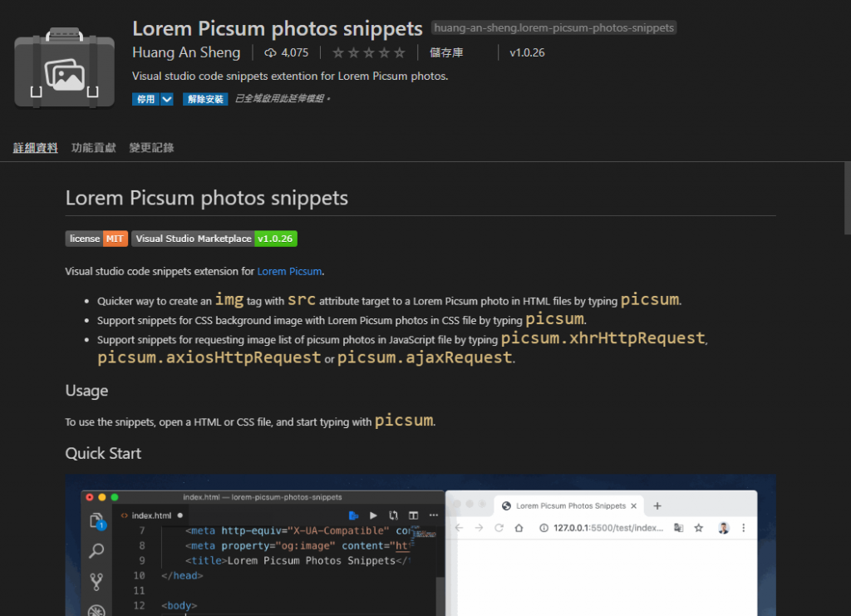Click publisher name Huang An Sheng

click(x=186, y=52)
